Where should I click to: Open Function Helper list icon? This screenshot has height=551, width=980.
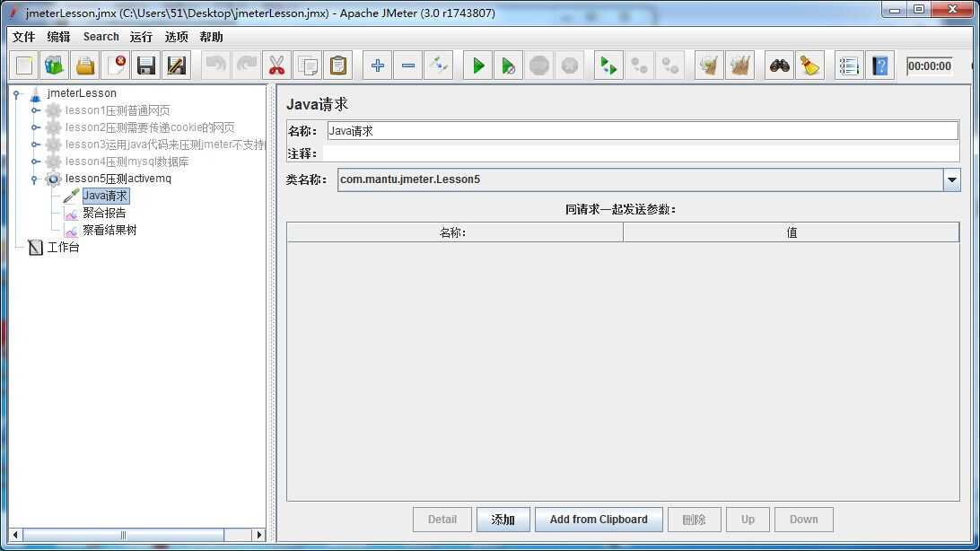[849, 66]
